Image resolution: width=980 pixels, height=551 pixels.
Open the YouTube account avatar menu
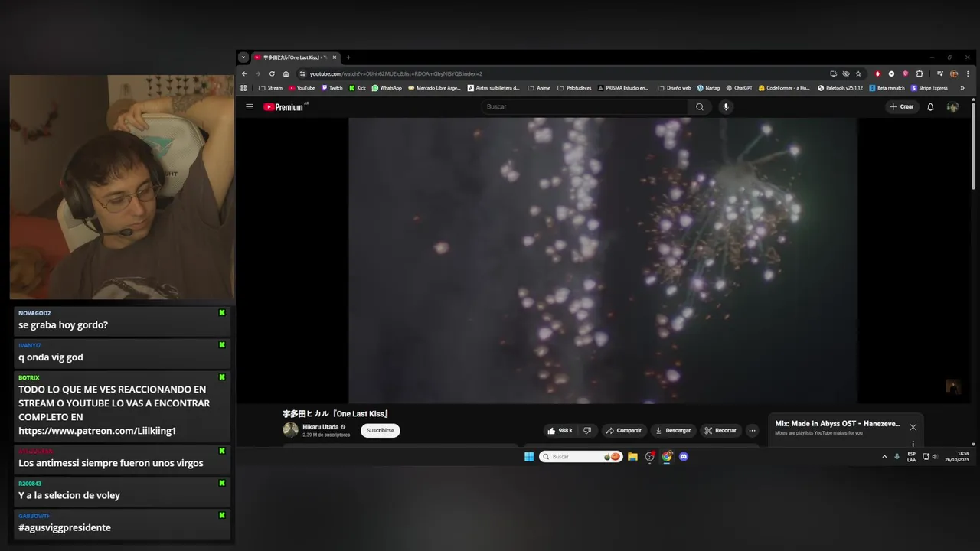(952, 107)
